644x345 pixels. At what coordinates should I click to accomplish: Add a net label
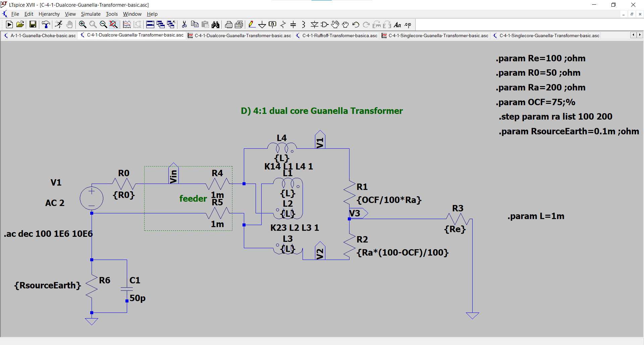coord(272,24)
